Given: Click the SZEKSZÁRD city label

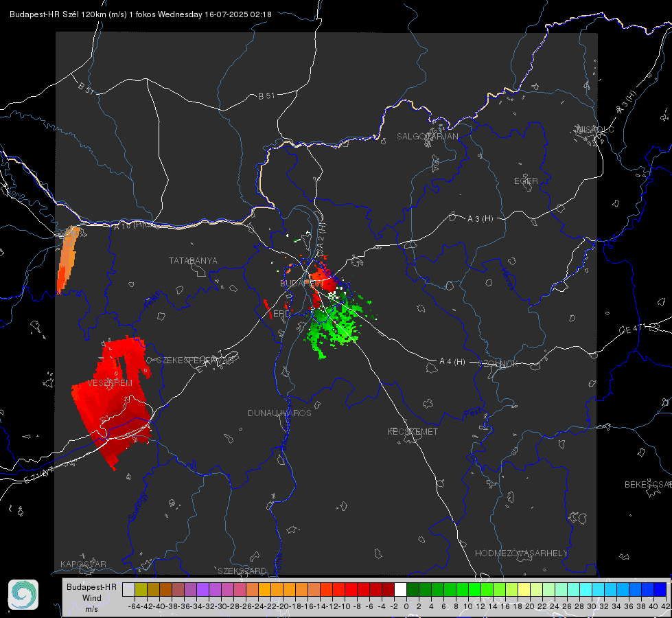Looking at the screenshot, I should [x=242, y=571].
